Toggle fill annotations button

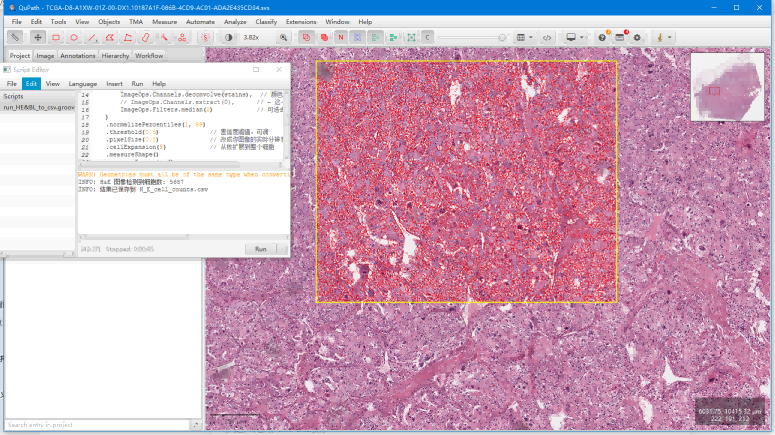point(324,37)
